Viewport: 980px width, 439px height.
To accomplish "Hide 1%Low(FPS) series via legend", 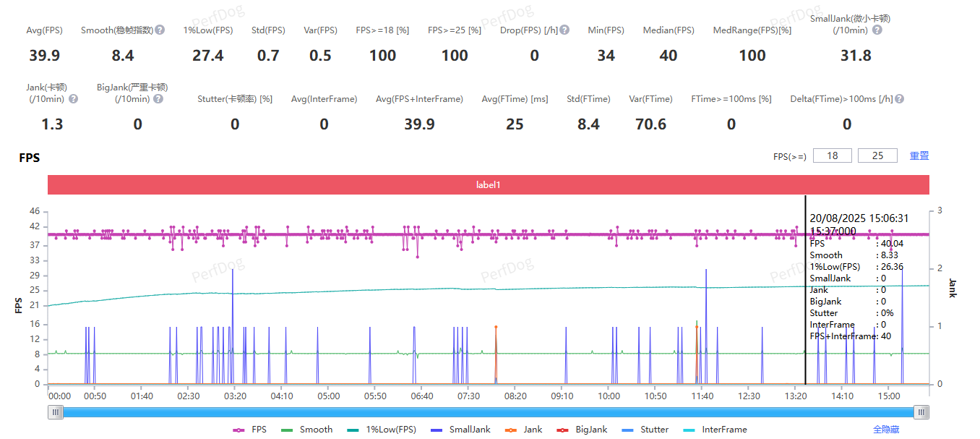I will pos(382,430).
